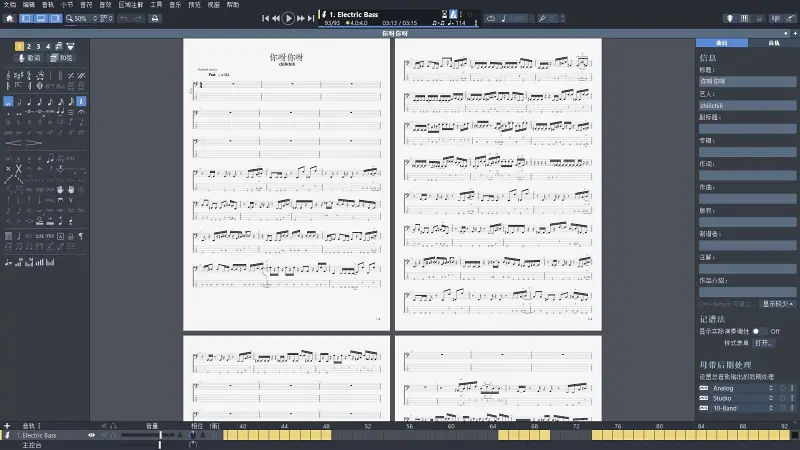
Task: Open the 音轨 (Track) menu
Action: [x=48, y=5]
